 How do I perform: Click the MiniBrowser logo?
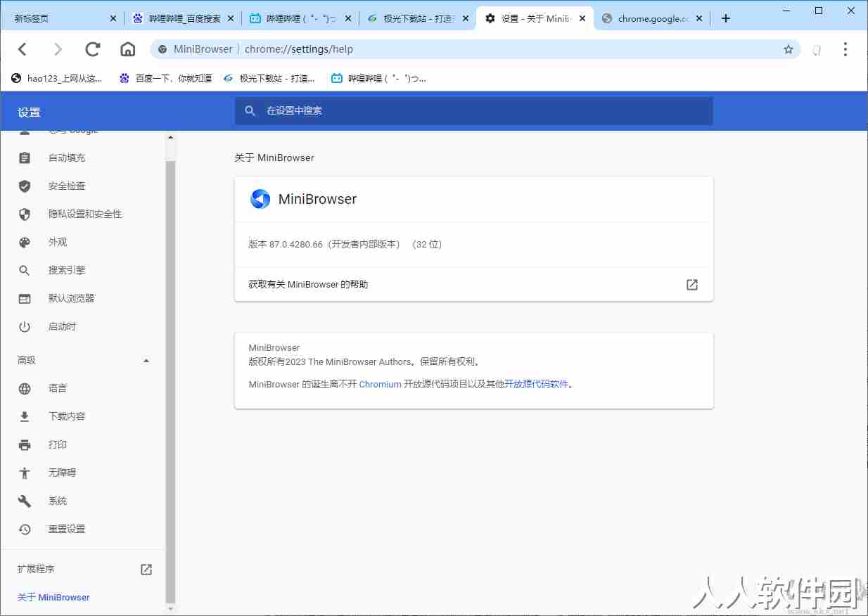[x=260, y=199]
